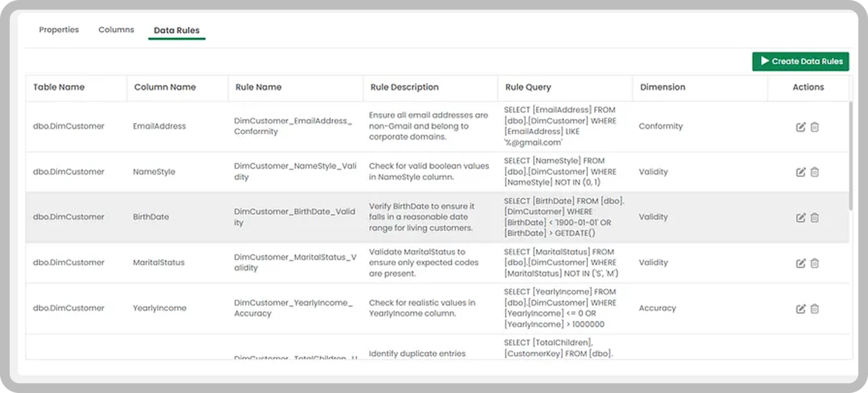Edit the BirthDate validity rule

point(801,217)
